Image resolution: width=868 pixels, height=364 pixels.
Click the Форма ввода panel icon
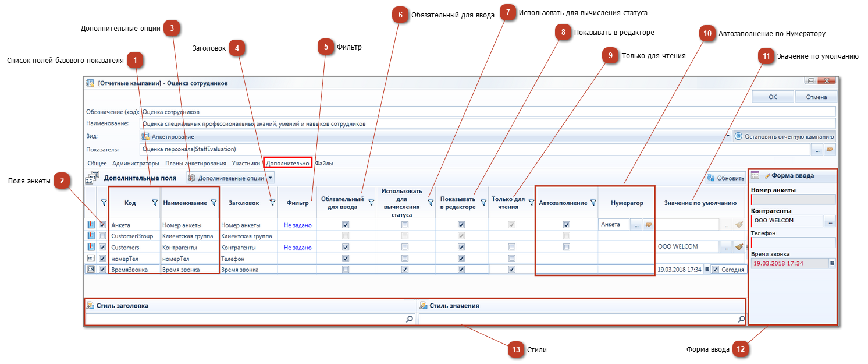[x=755, y=175]
